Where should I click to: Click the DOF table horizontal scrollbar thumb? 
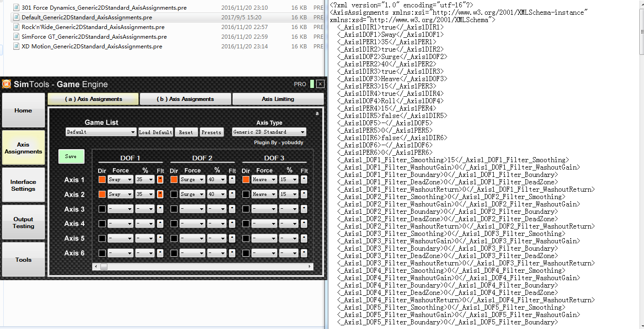pyautogui.click(x=104, y=266)
